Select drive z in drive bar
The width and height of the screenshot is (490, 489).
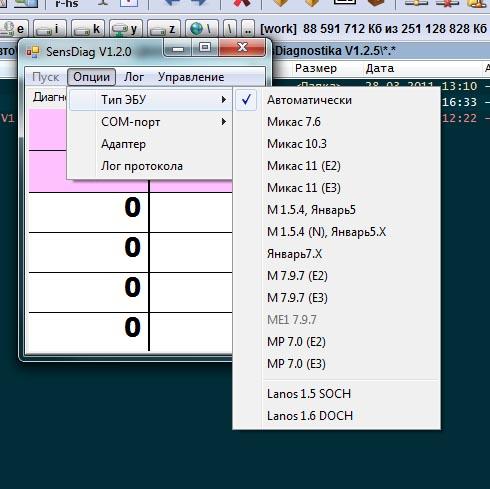pyautogui.click(x=164, y=29)
